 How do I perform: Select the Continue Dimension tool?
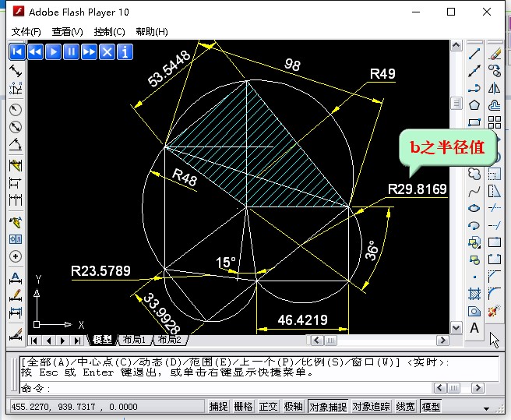[x=16, y=199]
